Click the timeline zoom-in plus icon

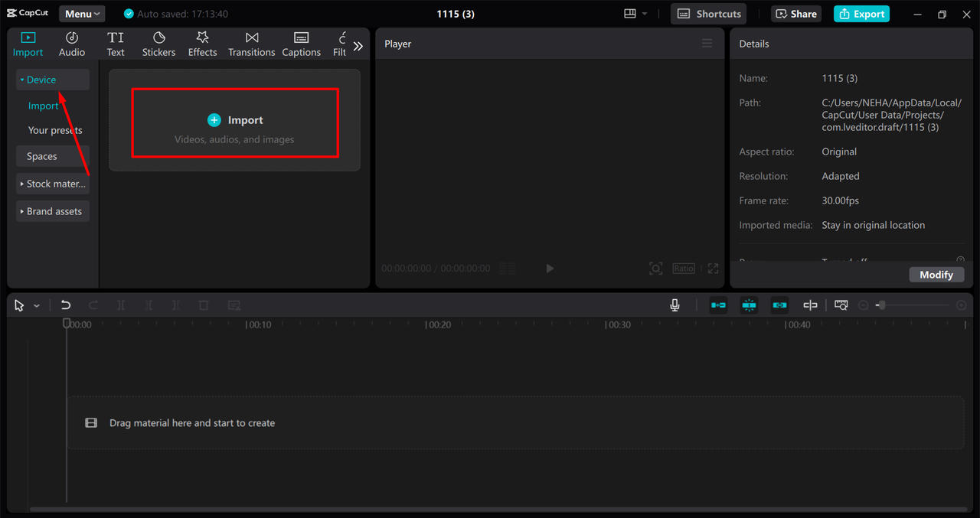coord(962,305)
